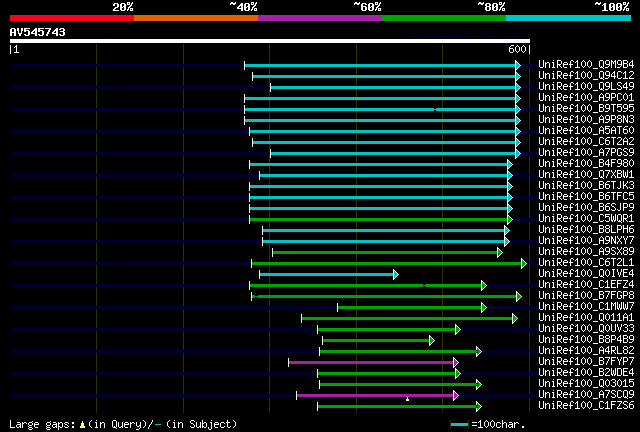Viewport: 640px width, 432px height.
Task: Click the UniRef100_C6T2A2 text
Action: coord(586,141)
